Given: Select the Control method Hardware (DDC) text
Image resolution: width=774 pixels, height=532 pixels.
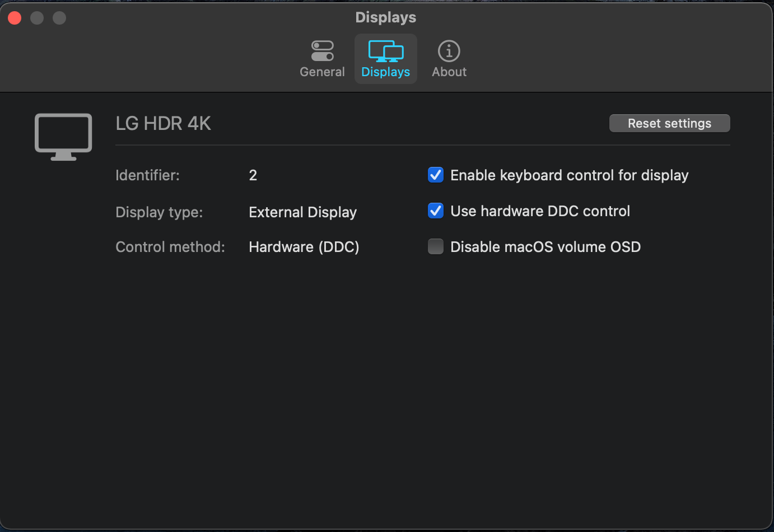Looking at the screenshot, I should coord(304,246).
